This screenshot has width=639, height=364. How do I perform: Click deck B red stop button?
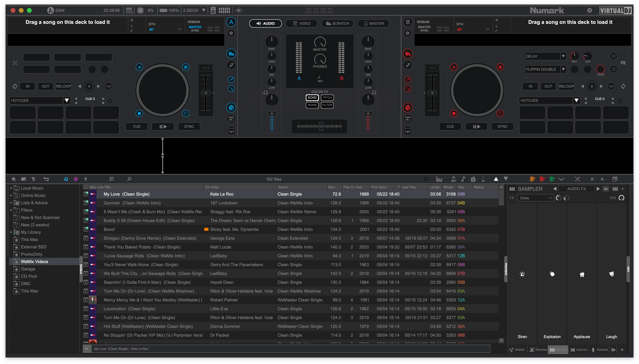coord(454,114)
